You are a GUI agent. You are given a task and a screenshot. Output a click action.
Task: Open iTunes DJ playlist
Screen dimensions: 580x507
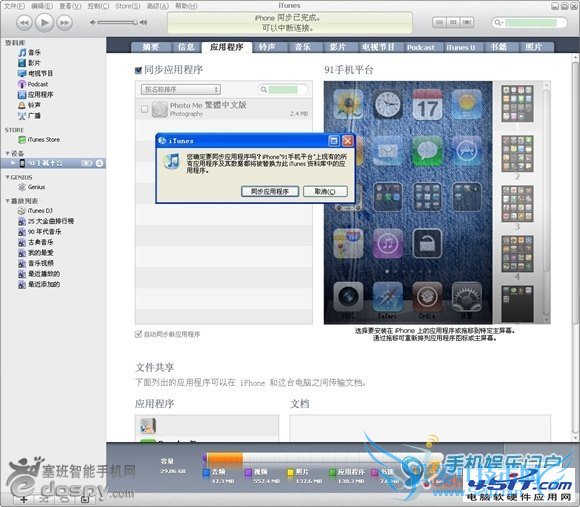(36, 211)
